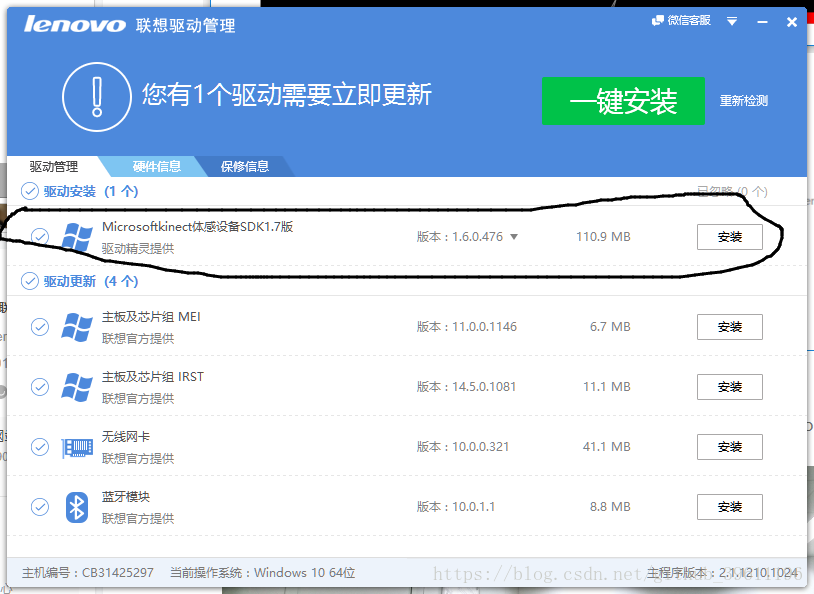Select the 无线网卡 name text
814x594 pixels.
pos(126,437)
